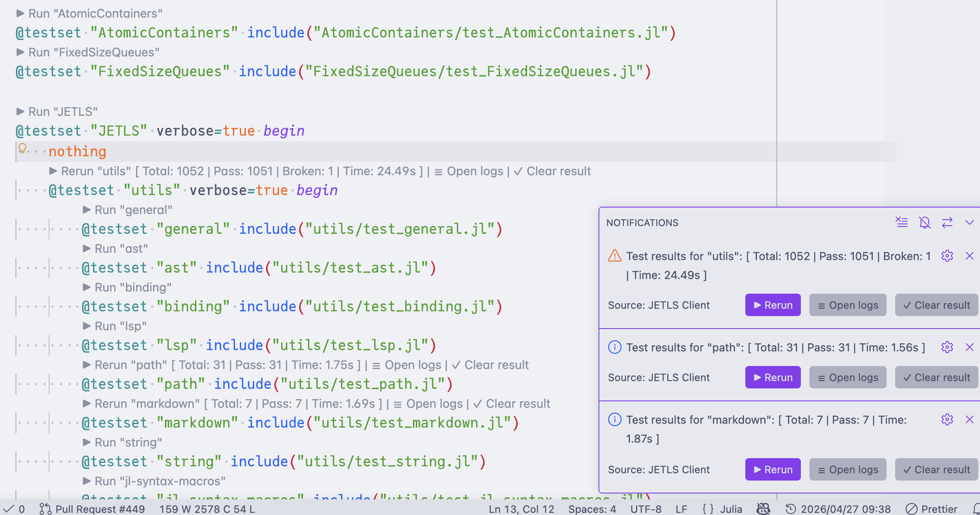
Task: Run the "JETLS" testset code lens
Action: point(57,112)
